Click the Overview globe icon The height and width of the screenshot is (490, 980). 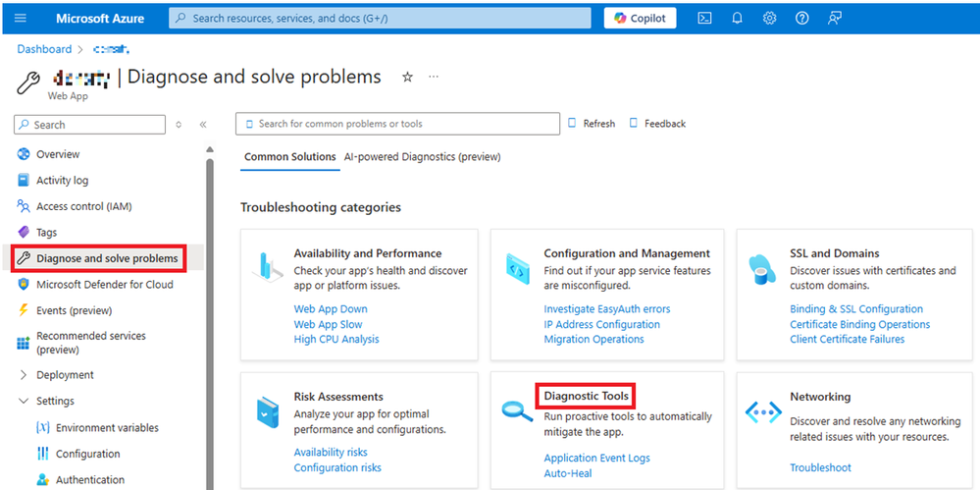click(24, 154)
